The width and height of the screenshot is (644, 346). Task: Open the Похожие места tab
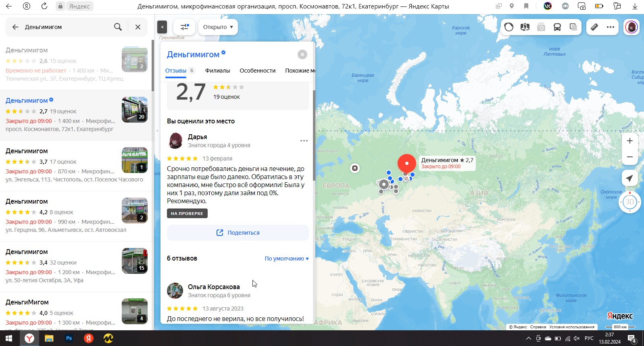pos(300,71)
